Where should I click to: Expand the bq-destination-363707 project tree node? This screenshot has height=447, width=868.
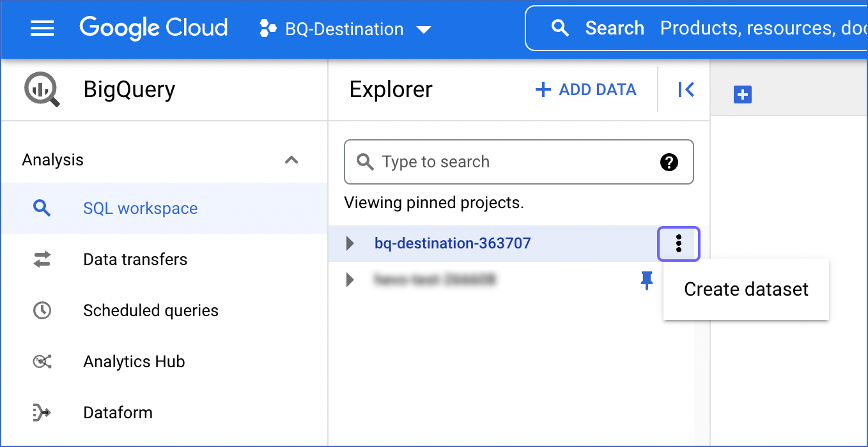coord(350,243)
